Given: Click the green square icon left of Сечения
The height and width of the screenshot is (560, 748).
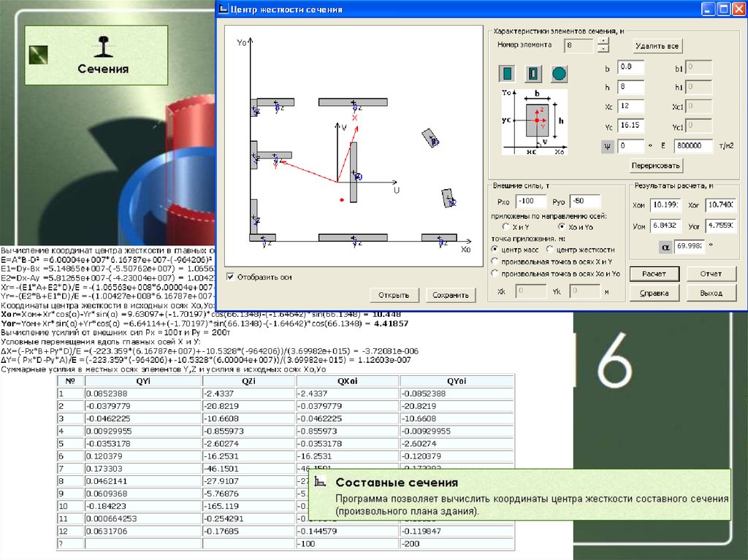Looking at the screenshot, I should pos(39,54).
